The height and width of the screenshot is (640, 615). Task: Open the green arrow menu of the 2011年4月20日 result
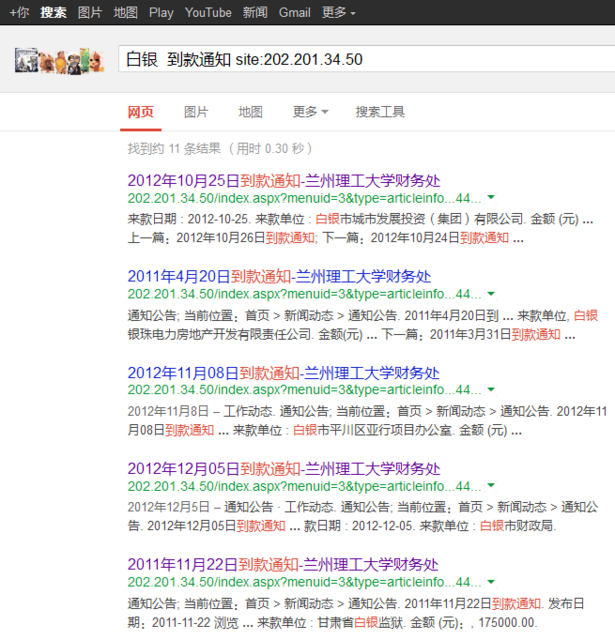490,294
